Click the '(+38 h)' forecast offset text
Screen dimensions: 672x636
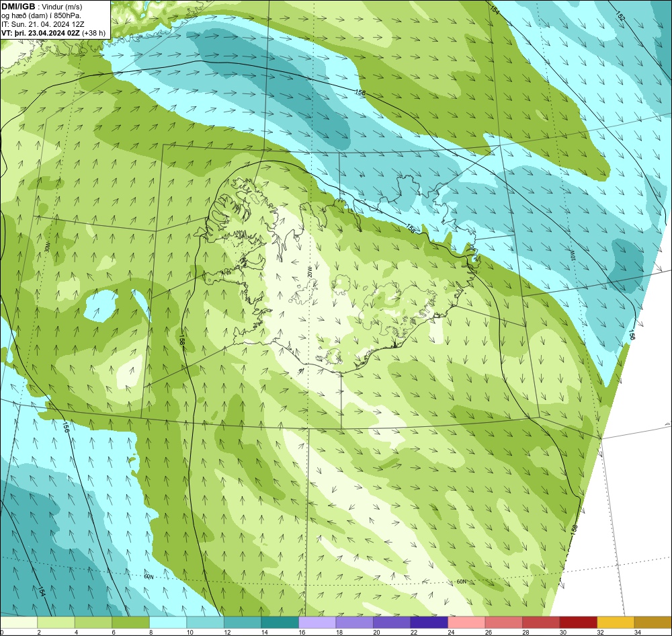(x=94, y=33)
